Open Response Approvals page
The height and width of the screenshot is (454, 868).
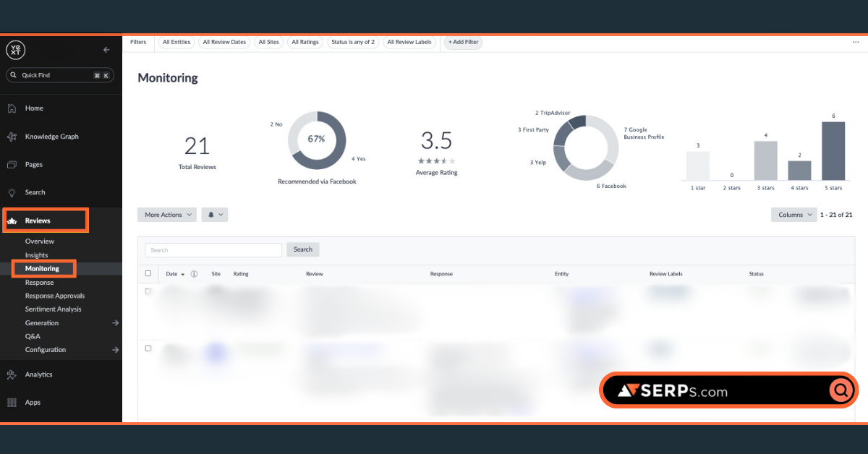pos(55,296)
